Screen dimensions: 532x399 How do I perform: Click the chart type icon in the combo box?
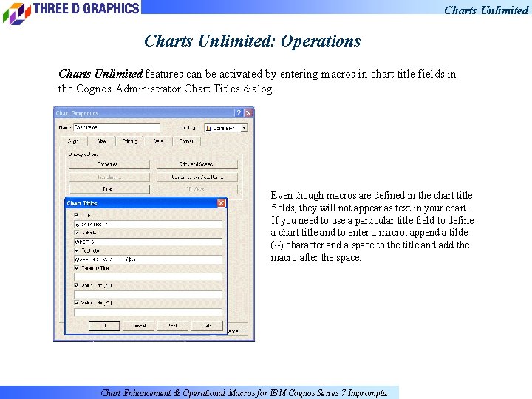pyautogui.click(x=209, y=128)
